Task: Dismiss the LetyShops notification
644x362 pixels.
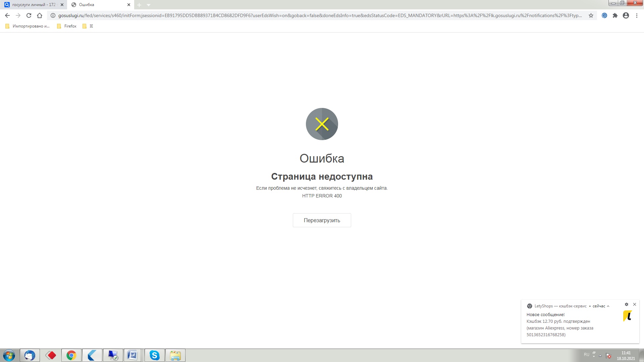Action: point(635,304)
